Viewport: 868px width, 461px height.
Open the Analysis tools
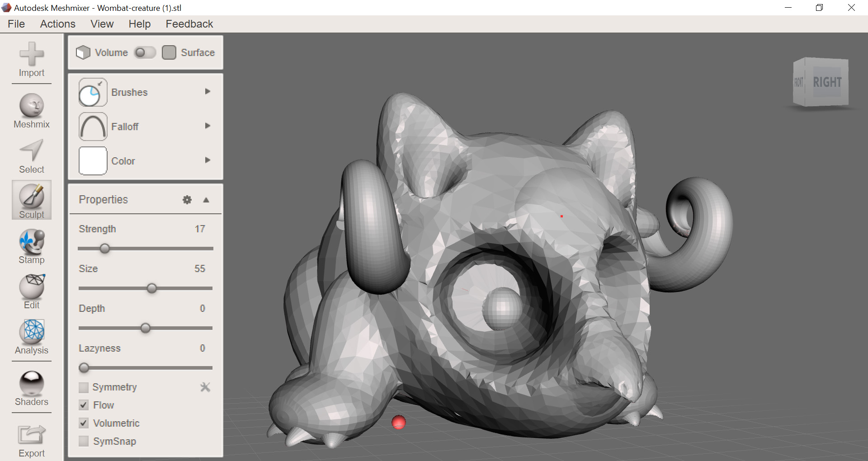pos(31,335)
